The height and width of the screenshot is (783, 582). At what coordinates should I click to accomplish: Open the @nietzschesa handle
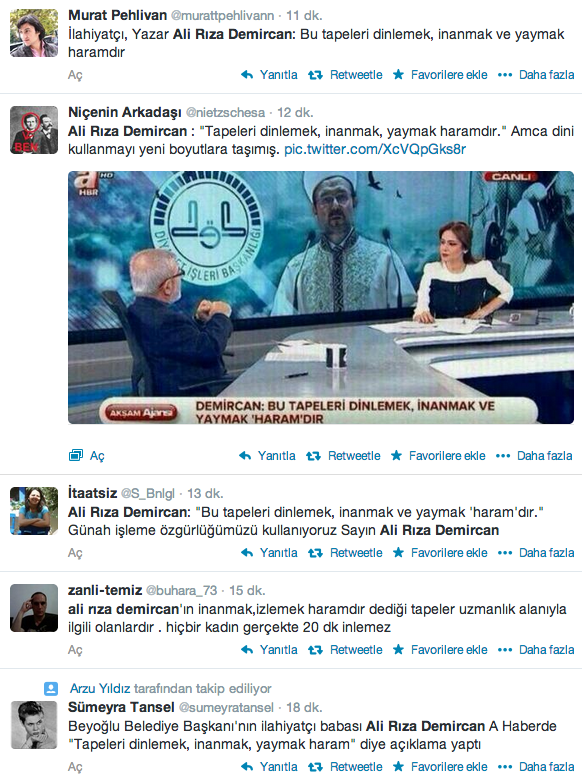(x=225, y=113)
